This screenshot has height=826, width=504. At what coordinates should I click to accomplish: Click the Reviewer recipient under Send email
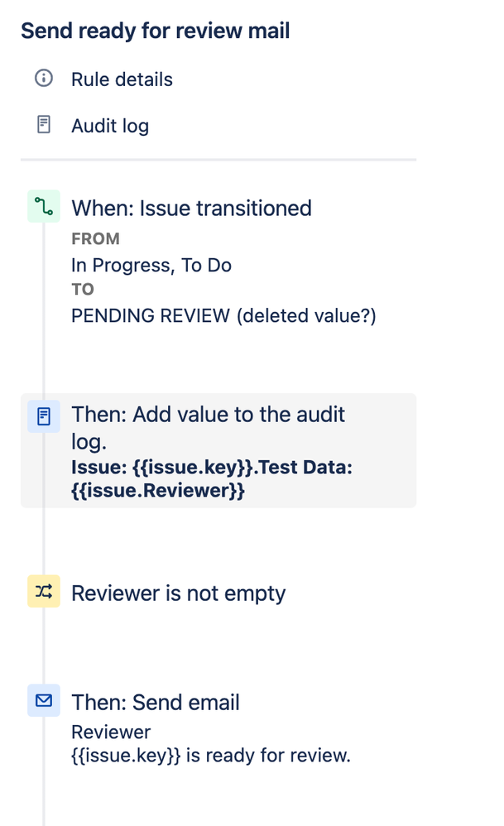coord(111,732)
